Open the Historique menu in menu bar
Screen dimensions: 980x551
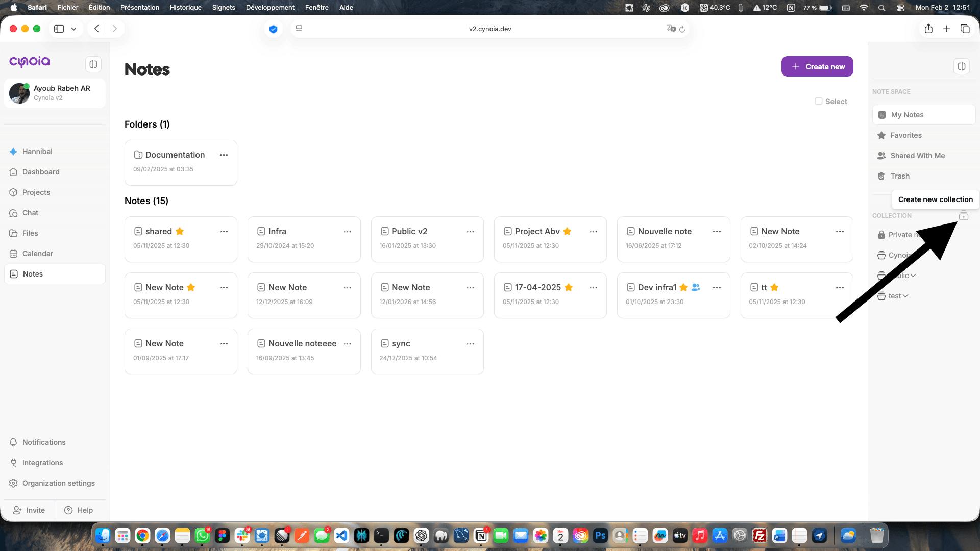(x=185, y=7)
